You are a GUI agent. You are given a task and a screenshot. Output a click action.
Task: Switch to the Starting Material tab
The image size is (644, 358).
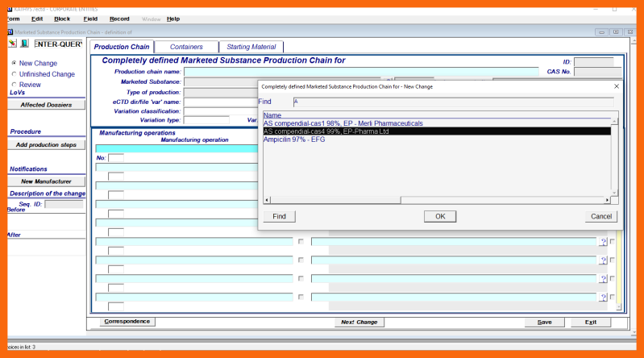click(251, 47)
